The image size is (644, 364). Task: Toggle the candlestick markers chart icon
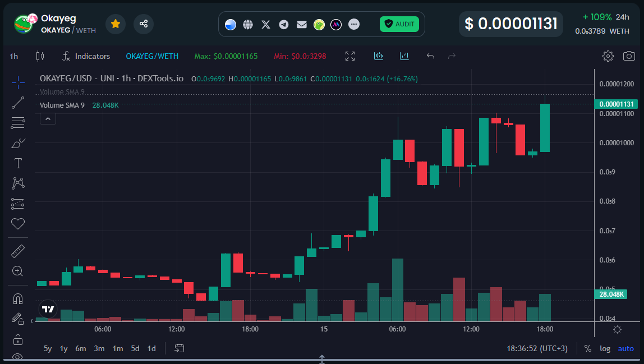coord(379,56)
